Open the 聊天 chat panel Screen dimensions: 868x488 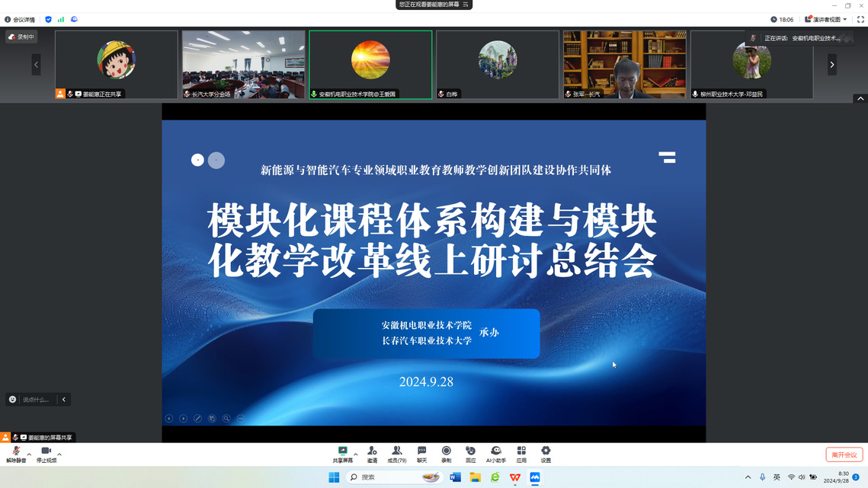click(421, 454)
